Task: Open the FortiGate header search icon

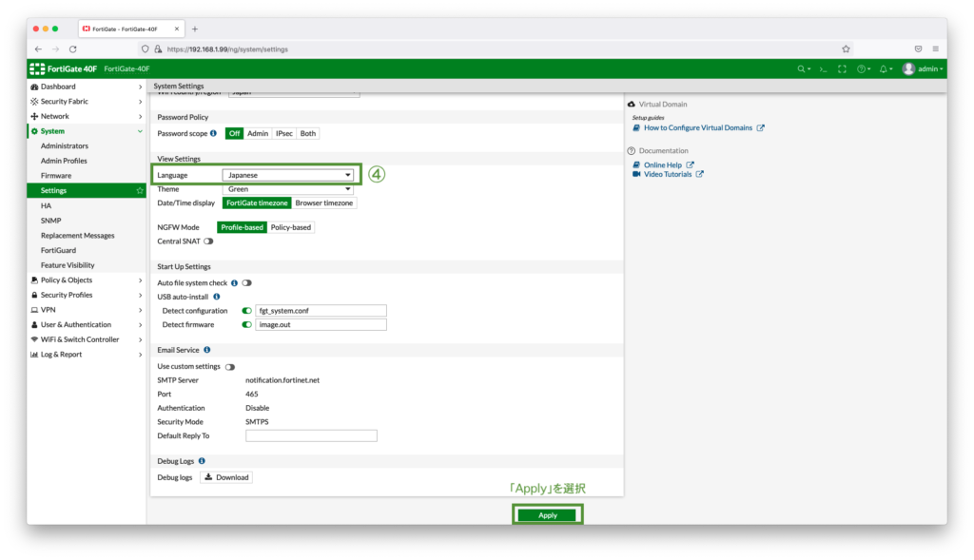Action: pos(804,68)
